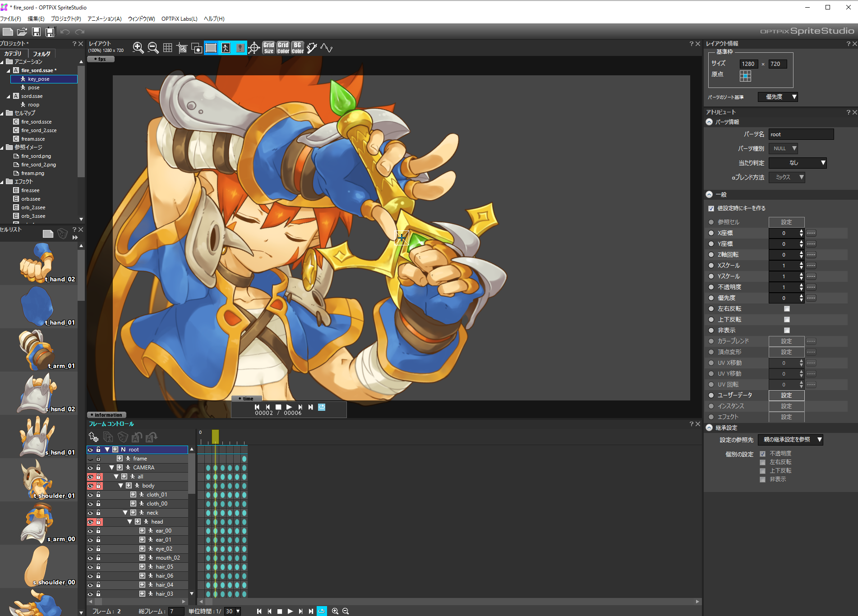Viewport: 858px width, 616px height.
Task: Click the crosshair origin icon in layout toolbar
Action: (254, 48)
